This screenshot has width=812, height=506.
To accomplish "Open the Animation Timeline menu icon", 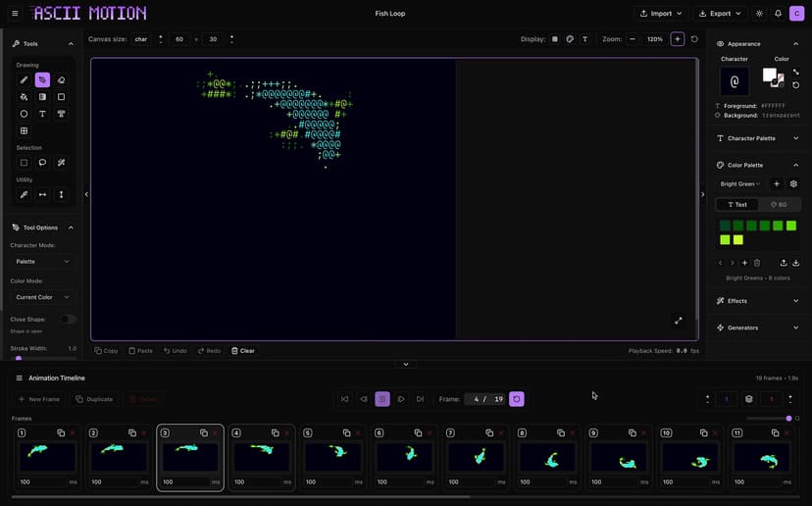I will [x=20, y=379].
